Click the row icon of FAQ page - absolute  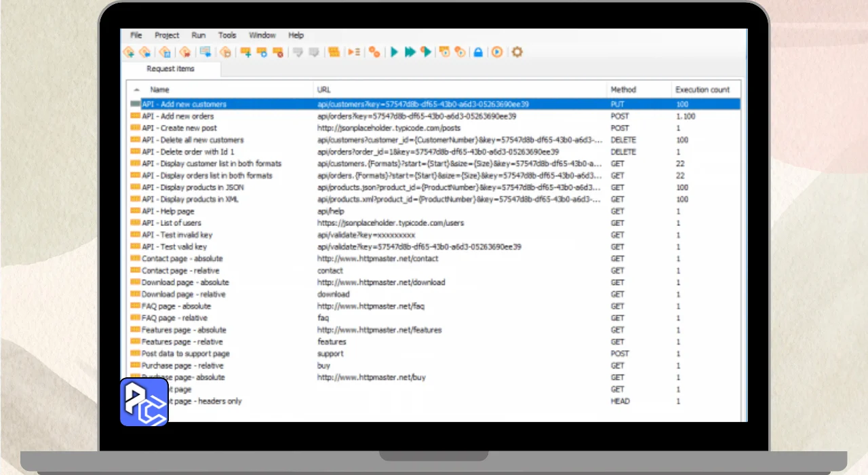coord(135,306)
